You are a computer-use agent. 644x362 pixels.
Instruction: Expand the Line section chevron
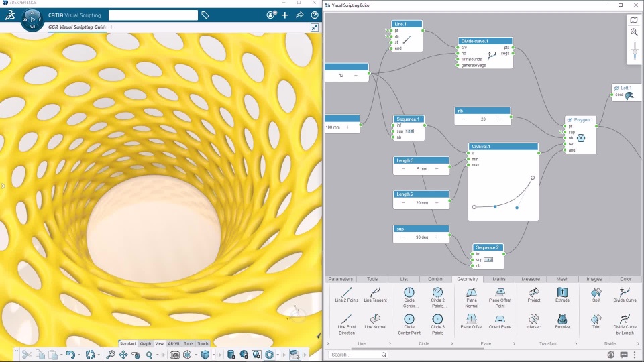coord(390,343)
